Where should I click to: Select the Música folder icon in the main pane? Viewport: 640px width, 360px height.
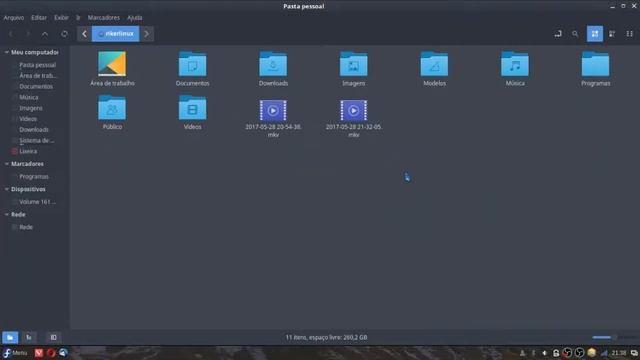click(515, 64)
